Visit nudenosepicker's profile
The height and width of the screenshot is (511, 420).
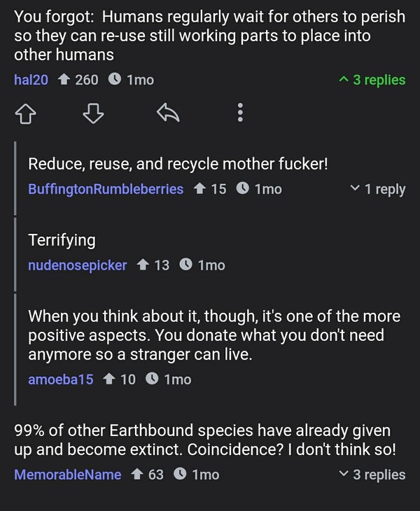pyautogui.click(x=77, y=265)
